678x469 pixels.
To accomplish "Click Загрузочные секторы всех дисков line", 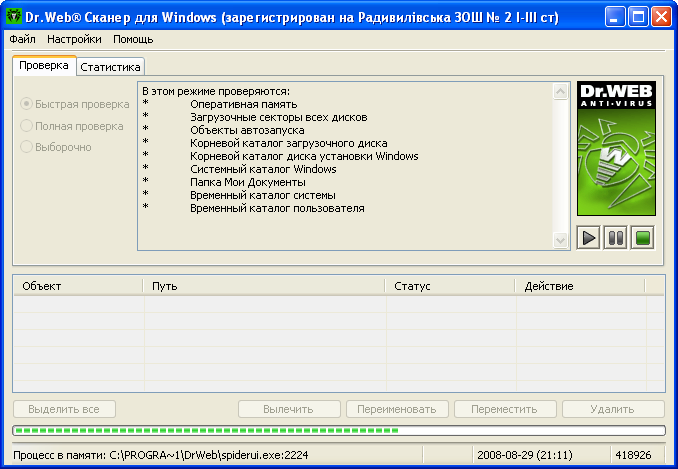I will tap(279, 117).
